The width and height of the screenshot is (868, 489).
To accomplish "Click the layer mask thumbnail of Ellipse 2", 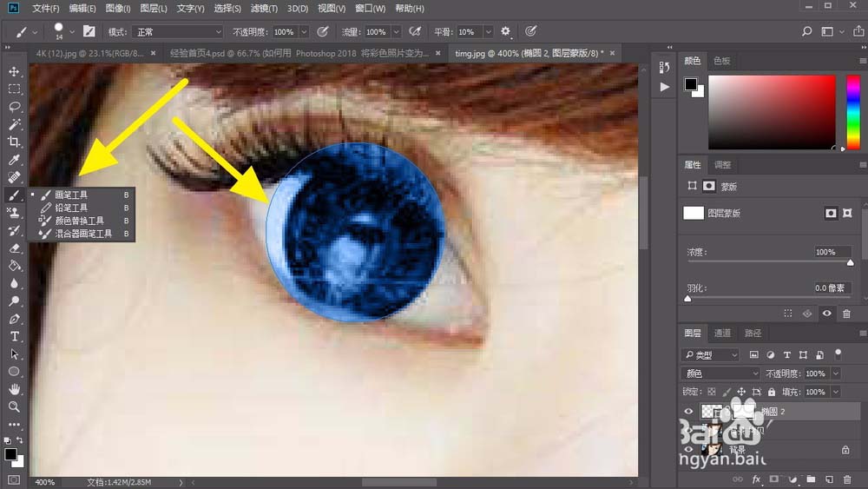I will (x=744, y=411).
